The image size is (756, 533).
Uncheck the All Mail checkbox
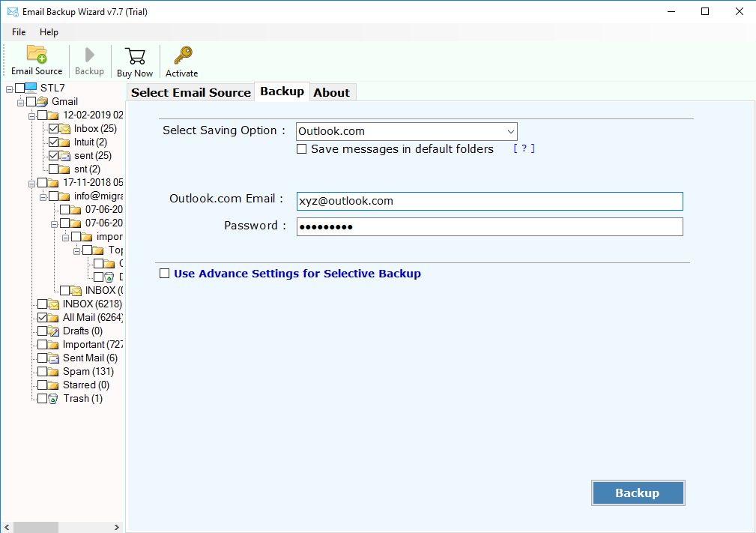[x=43, y=318]
